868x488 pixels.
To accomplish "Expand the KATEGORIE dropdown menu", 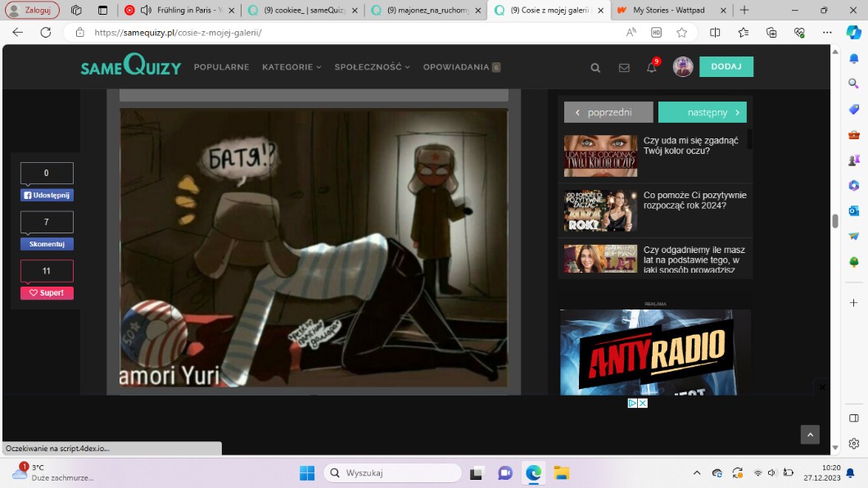I will [x=292, y=67].
